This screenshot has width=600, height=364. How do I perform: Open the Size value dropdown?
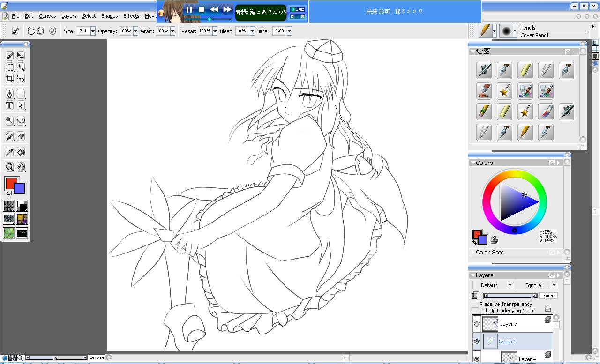pos(93,31)
